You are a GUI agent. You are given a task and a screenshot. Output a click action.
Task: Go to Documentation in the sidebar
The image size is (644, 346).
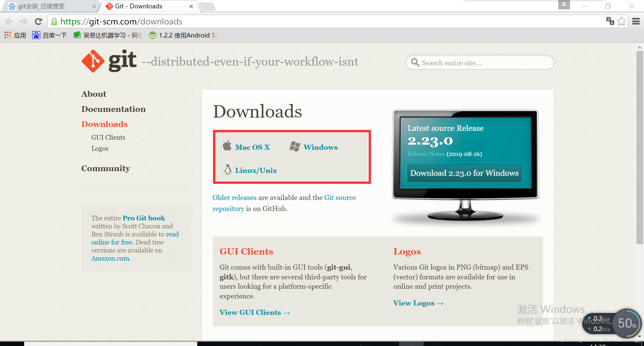coord(113,109)
